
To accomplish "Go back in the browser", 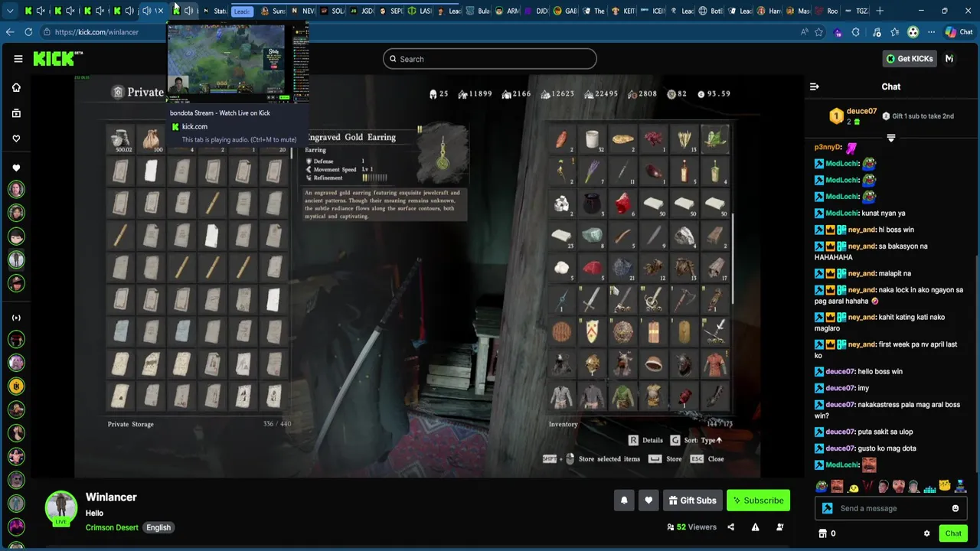I will point(9,32).
